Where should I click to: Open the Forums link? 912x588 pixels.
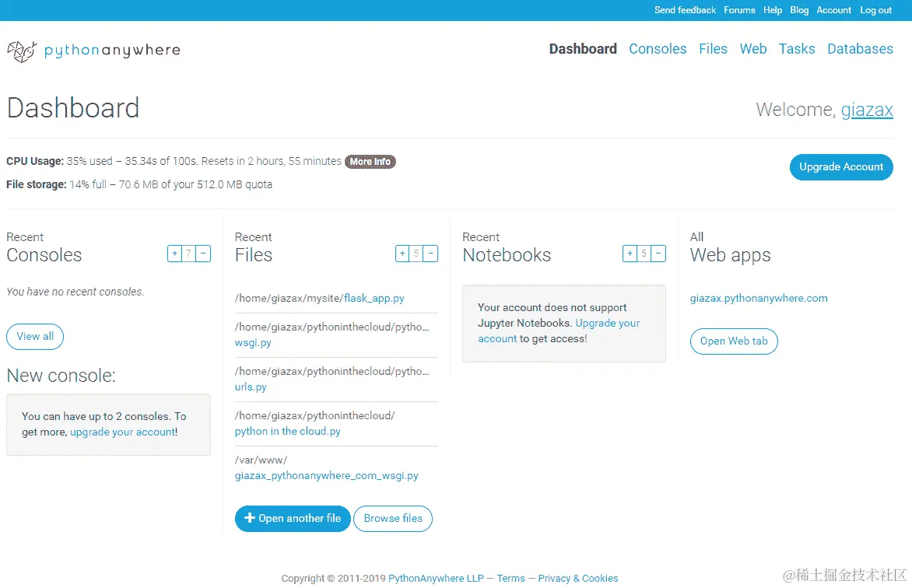[739, 10]
